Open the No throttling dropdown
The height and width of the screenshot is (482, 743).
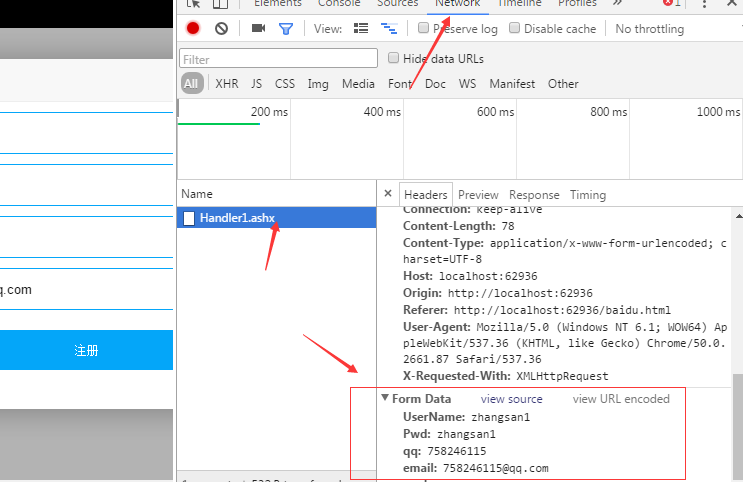(x=654, y=29)
